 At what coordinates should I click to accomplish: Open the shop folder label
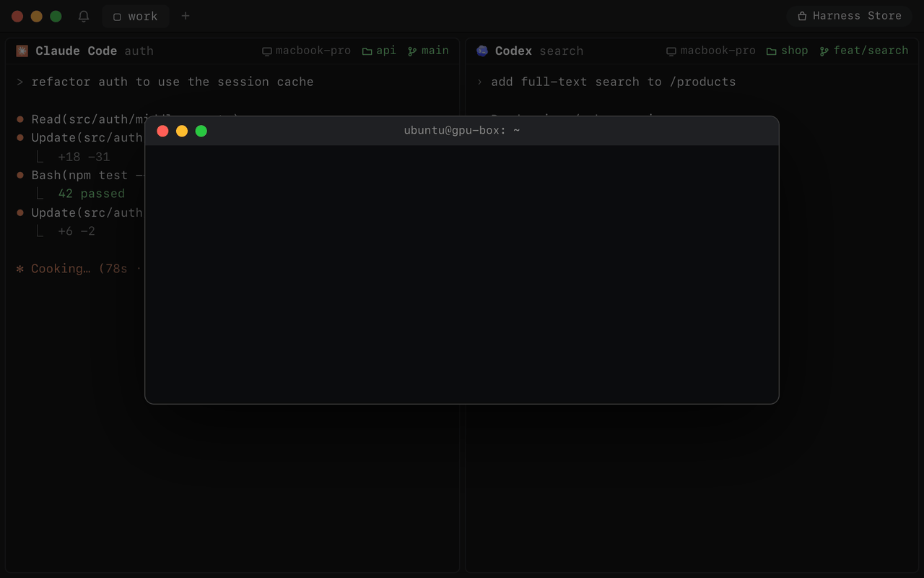788,51
